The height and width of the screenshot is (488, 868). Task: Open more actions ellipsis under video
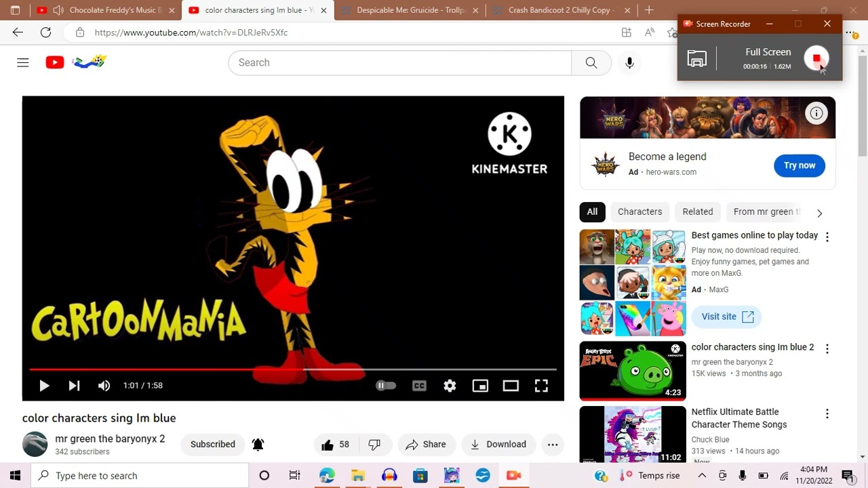(553, 445)
